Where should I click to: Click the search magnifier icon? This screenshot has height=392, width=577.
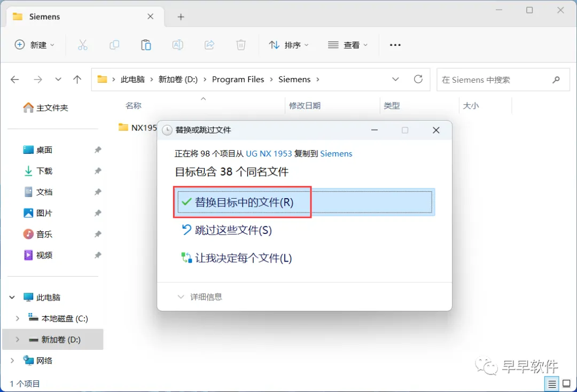point(556,80)
